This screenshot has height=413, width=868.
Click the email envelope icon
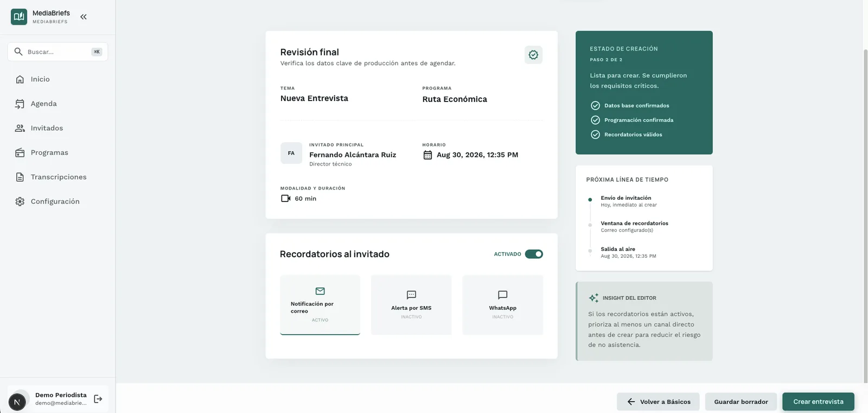pyautogui.click(x=320, y=291)
